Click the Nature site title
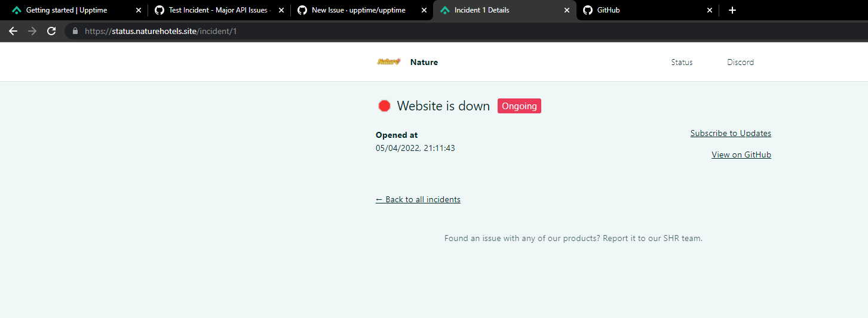This screenshot has height=318, width=868. pos(424,62)
